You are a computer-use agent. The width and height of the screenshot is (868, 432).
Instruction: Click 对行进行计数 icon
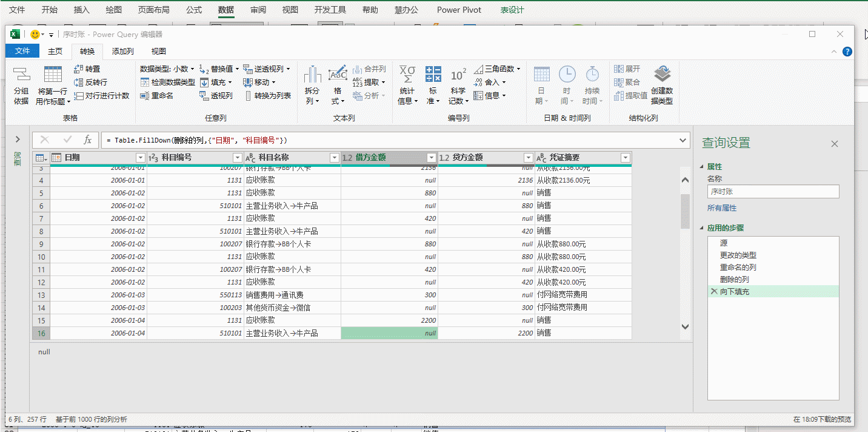coord(78,95)
